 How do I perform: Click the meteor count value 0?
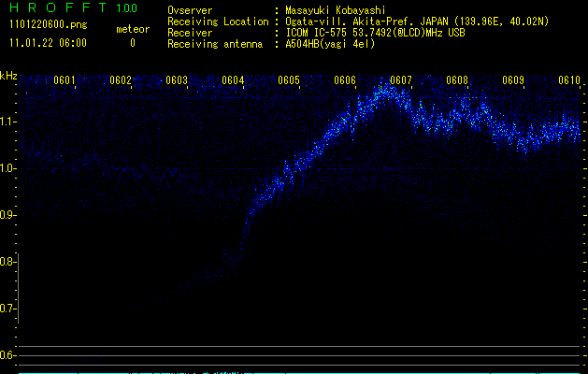tap(133, 43)
